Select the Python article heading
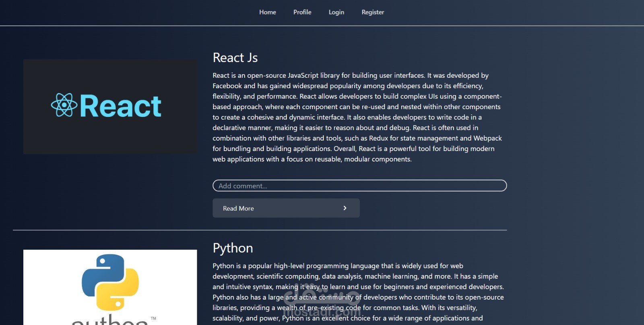644x325 pixels. (x=233, y=248)
